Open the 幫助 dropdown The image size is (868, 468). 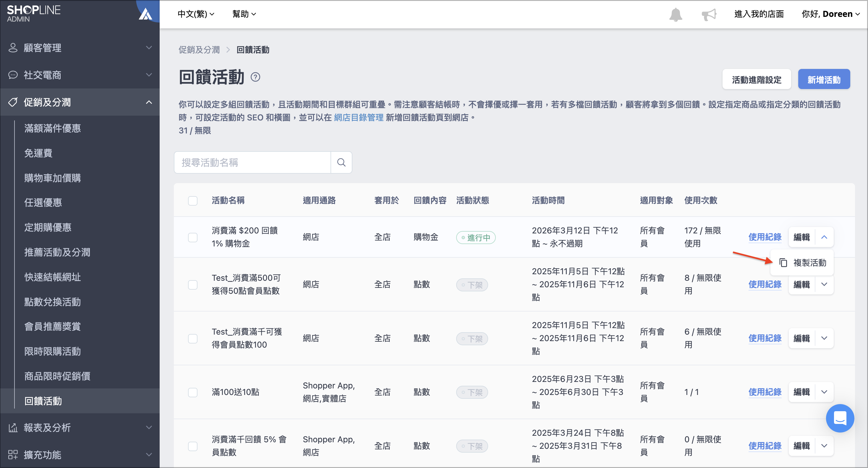244,14
